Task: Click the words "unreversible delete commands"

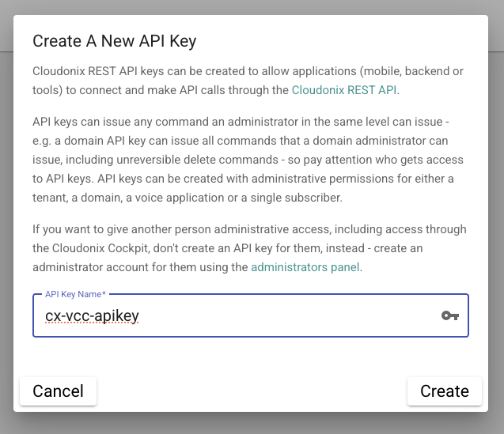Action: coord(189,160)
